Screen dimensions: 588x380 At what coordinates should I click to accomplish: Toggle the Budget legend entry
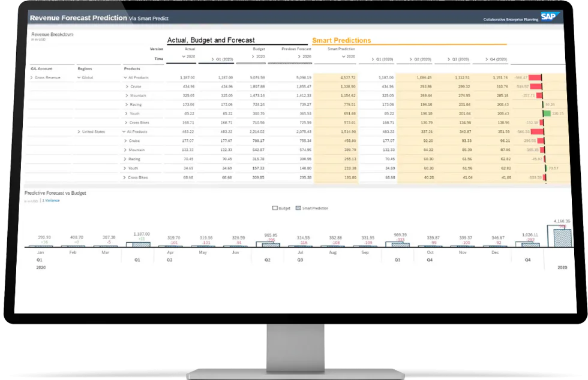(x=281, y=208)
